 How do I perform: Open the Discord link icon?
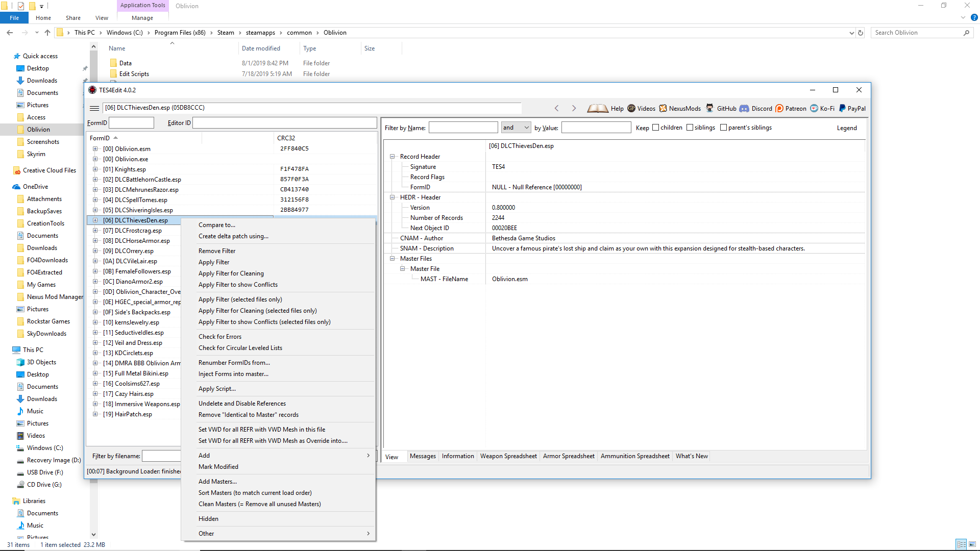[744, 108]
